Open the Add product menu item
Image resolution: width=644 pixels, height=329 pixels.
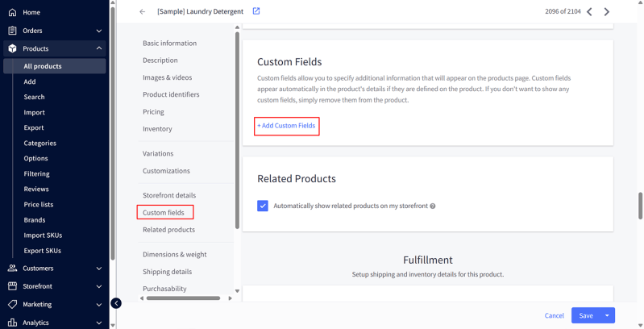(x=30, y=81)
